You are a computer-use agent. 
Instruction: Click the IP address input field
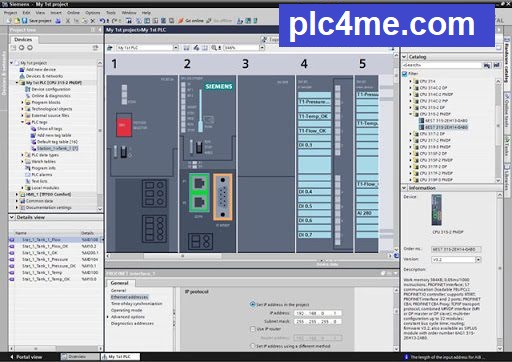click(318, 313)
